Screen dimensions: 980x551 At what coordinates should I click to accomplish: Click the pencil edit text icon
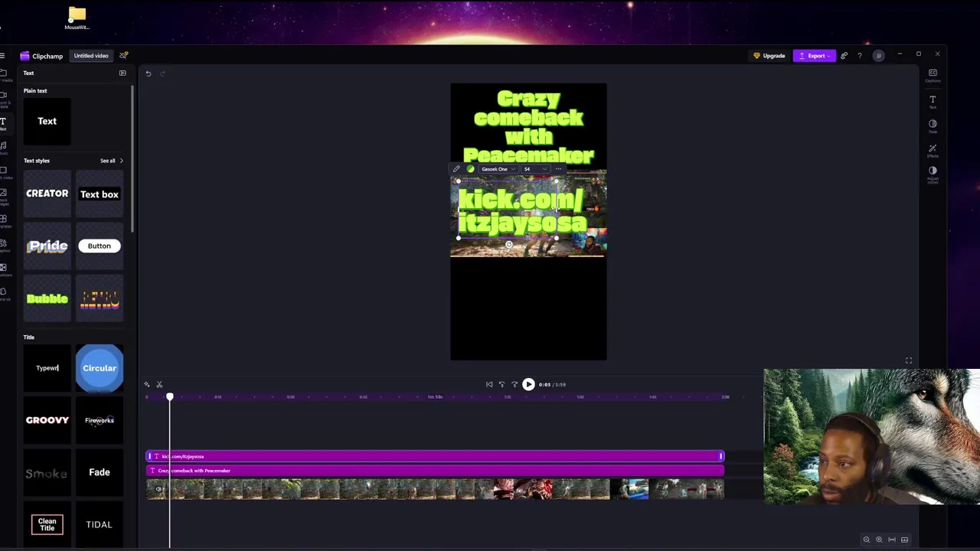click(456, 169)
